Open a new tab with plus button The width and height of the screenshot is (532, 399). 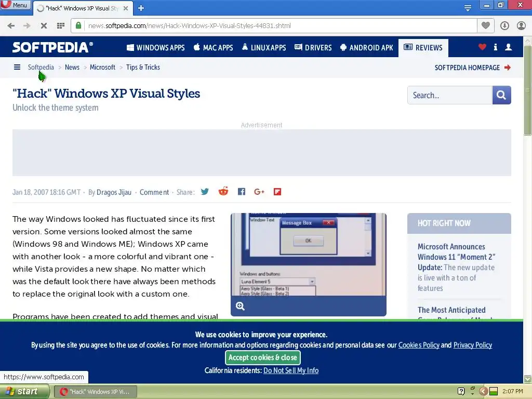coord(141,8)
